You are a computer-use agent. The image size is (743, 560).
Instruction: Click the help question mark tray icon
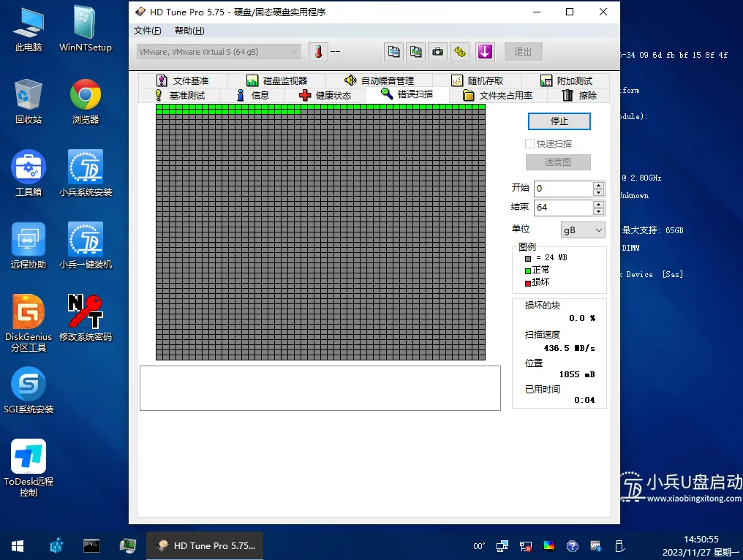573,546
